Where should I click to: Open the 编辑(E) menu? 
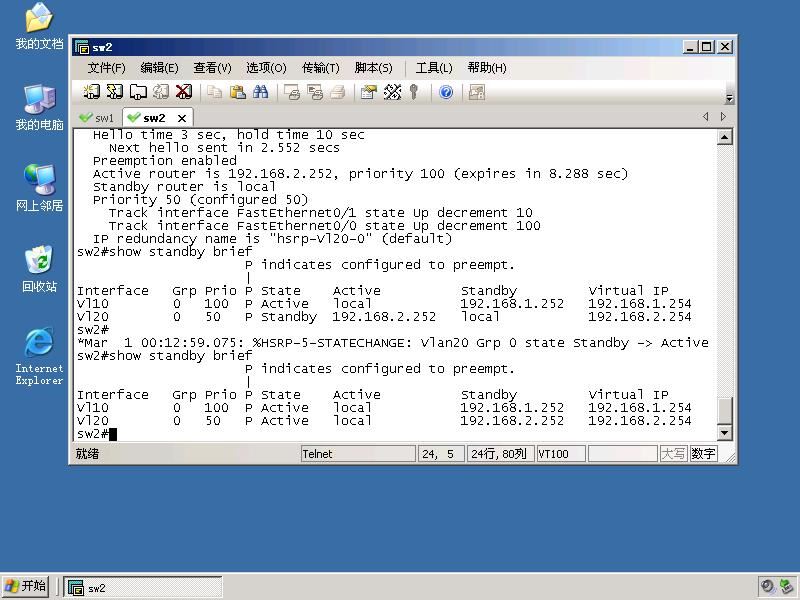(x=159, y=68)
